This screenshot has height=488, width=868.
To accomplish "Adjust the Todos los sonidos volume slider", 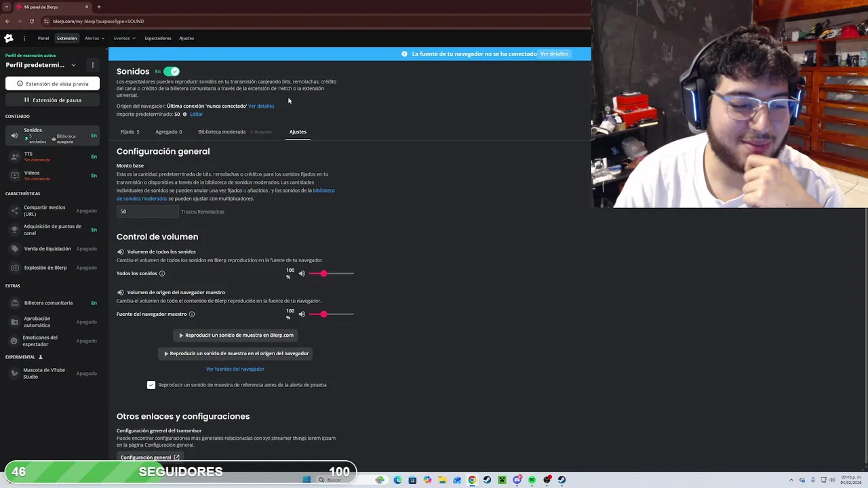I will pyautogui.click(x=332, y=274).
